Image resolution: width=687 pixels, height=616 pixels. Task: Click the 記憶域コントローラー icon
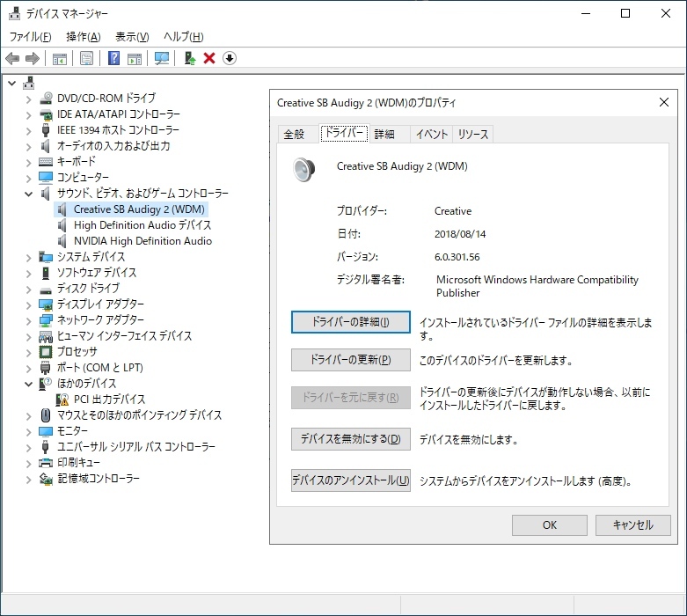click(x=46, y=479)
